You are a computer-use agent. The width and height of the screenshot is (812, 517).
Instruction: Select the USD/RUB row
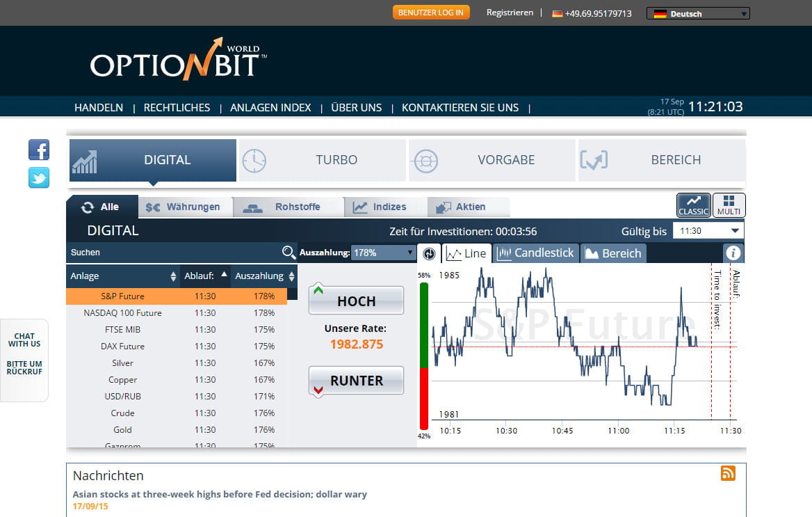tap(177, 396)
